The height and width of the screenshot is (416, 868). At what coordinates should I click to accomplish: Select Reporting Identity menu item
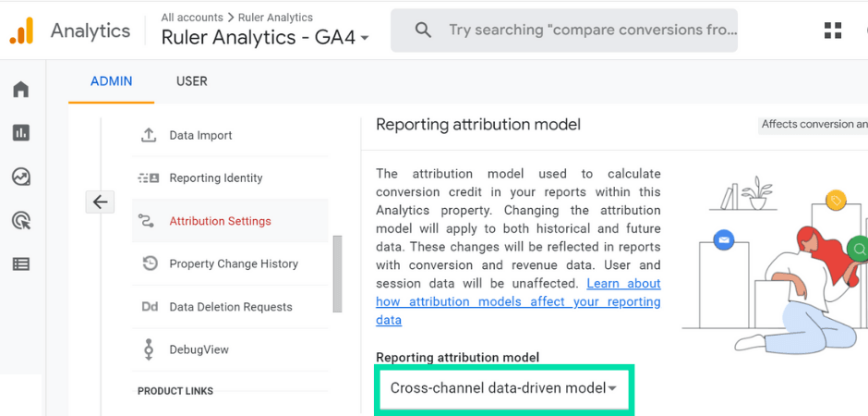tap(215, 178)
